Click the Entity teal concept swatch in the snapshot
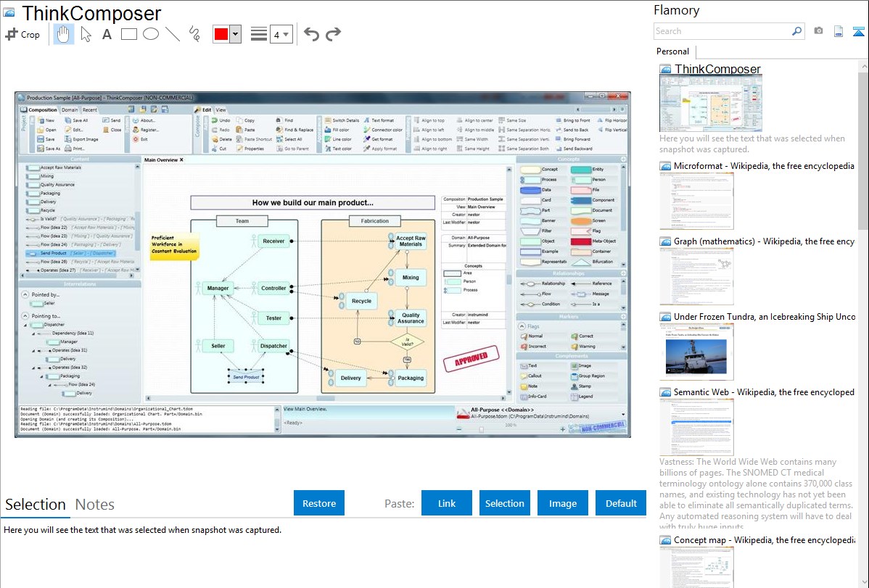 pos(581,170)
